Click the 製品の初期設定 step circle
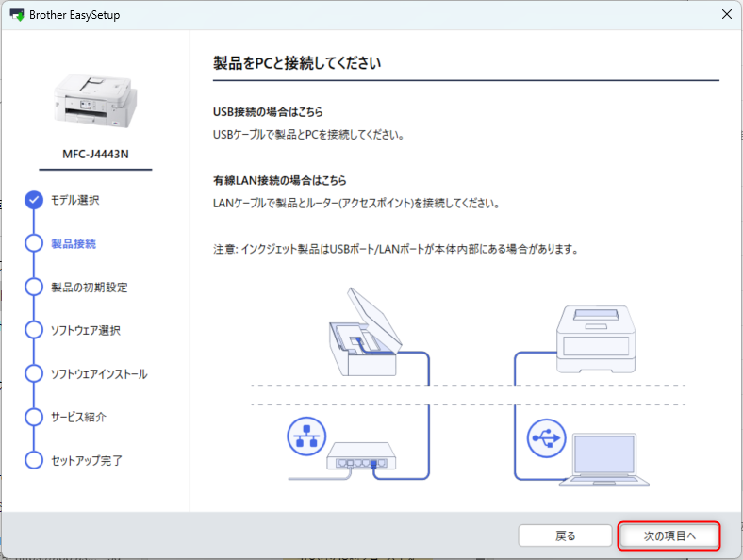 [x=34, y=287]
